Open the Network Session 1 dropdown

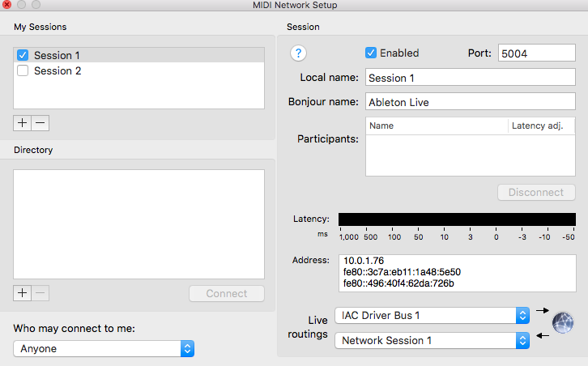coord(432,341)
